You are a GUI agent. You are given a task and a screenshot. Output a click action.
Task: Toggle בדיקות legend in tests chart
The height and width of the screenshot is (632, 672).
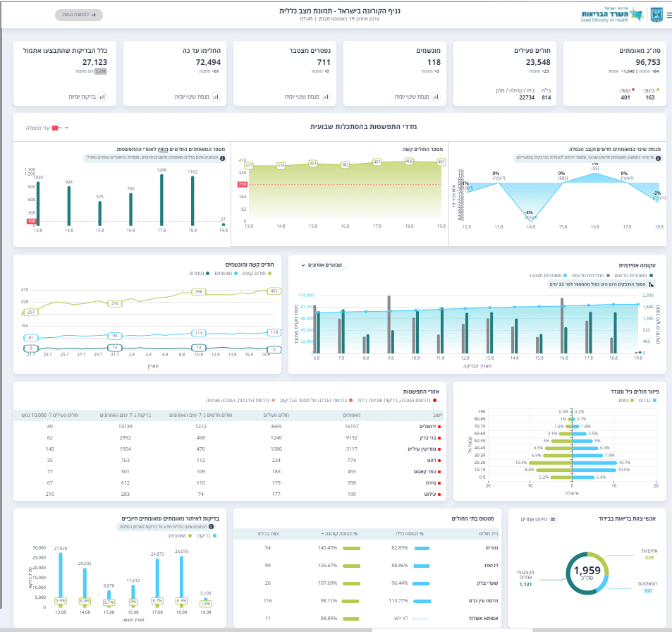207,535
